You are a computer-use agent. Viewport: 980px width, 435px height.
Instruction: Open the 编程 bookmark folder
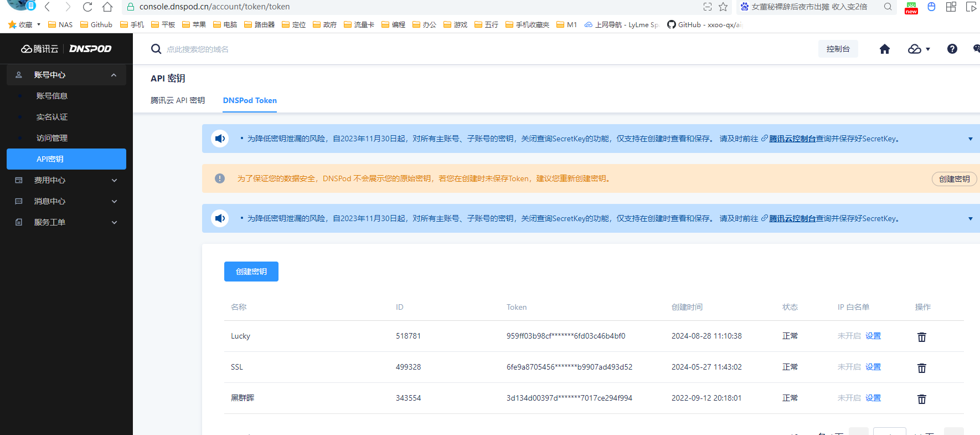pyautogui.click(x=393, y=24)
